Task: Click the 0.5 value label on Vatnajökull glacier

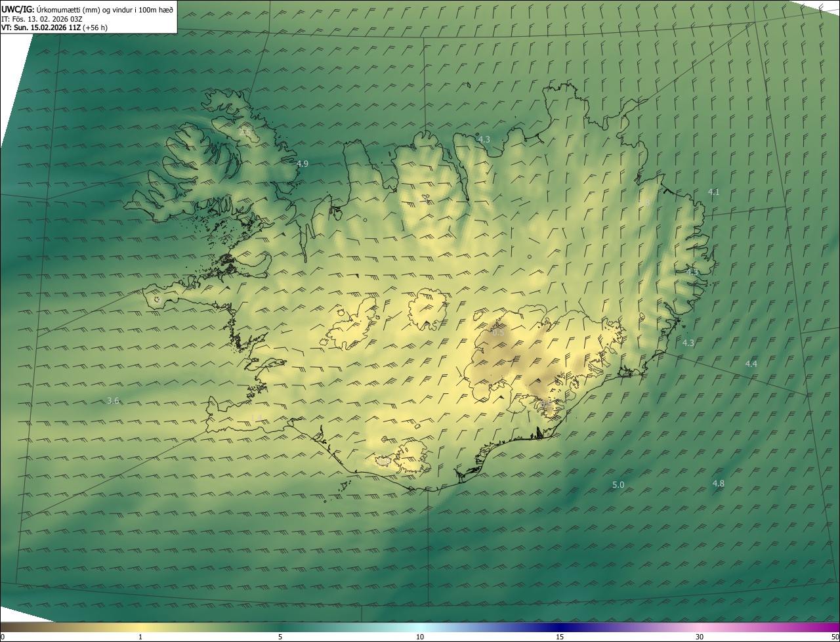Action: [498, 332]
